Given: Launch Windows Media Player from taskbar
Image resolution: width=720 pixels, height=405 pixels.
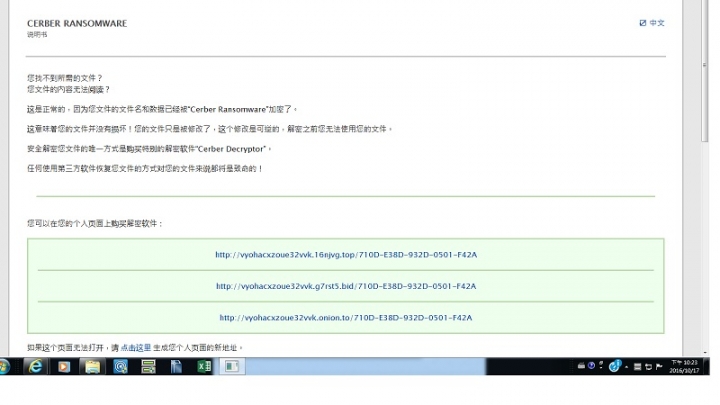Looking at the screenshot, I should 64,366.
